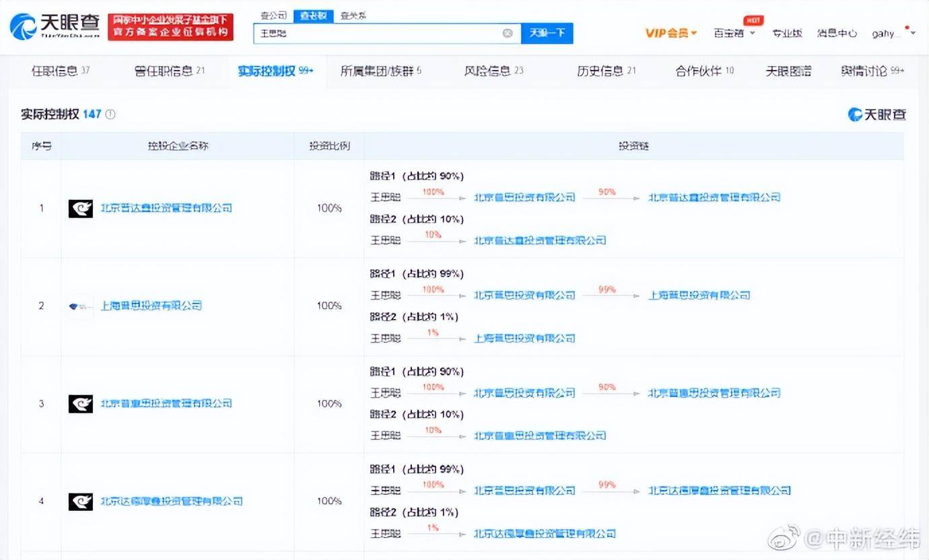Click 路径2 (占比约 10%) label in row 1
Screen dimensions: 929x560
click(417, 219)
